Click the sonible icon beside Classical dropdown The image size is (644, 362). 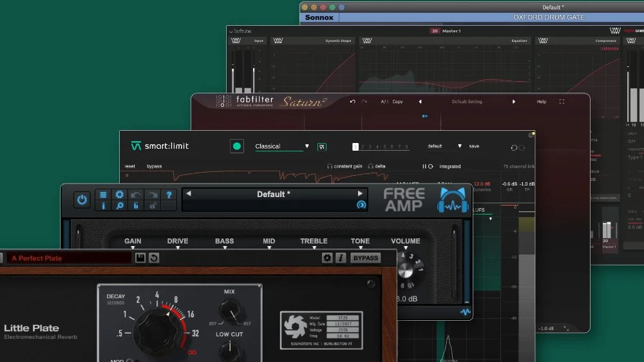pos(322,147)
